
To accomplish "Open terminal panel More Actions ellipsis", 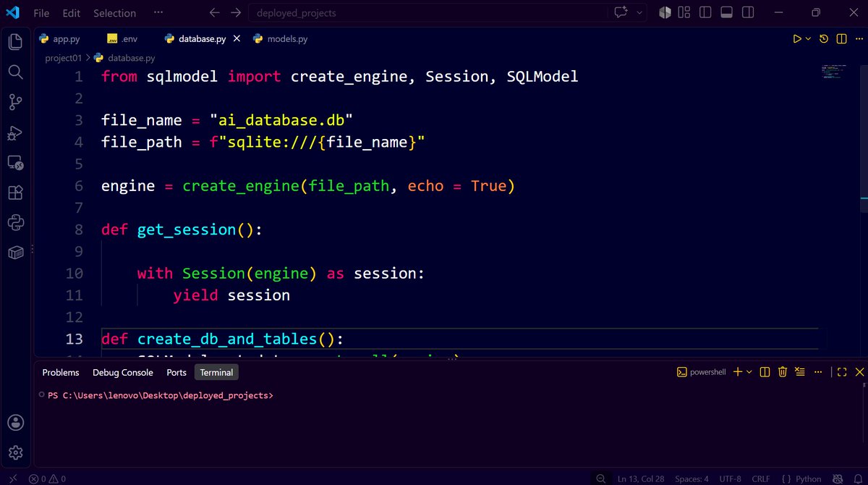I will [x=817, y=372].
